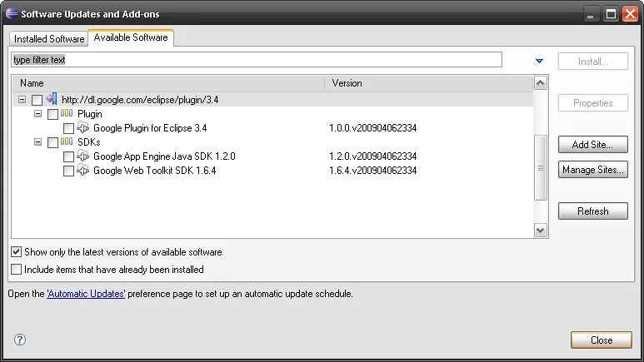The width and height of the screenshot is (644, 362).
Task: Click the update site icon beside dl.google.com URL
Action: tap(52, 99)
